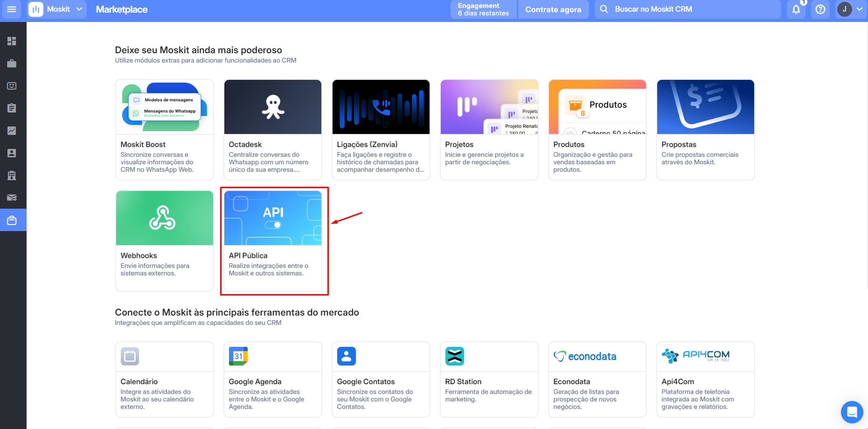Open the dashboard icon in sidebar
The width and height of the screenshot is (868, 429).
coord(12,41)
